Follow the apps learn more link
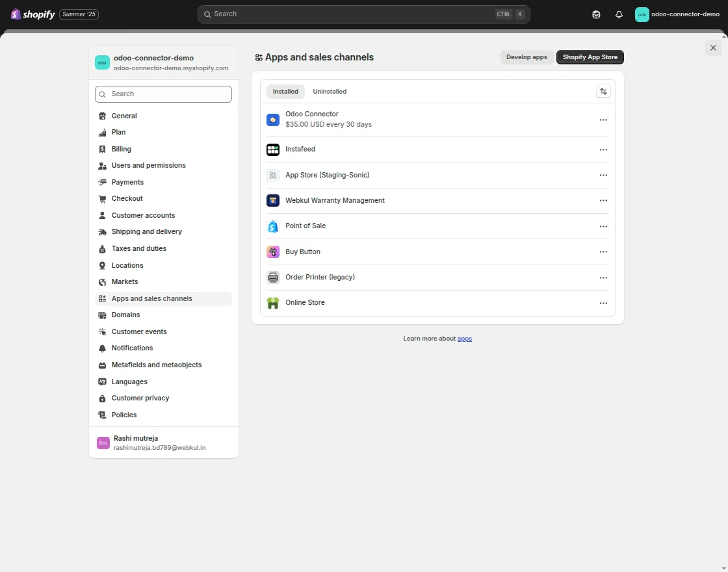The image size is (728, 572). 464,338
